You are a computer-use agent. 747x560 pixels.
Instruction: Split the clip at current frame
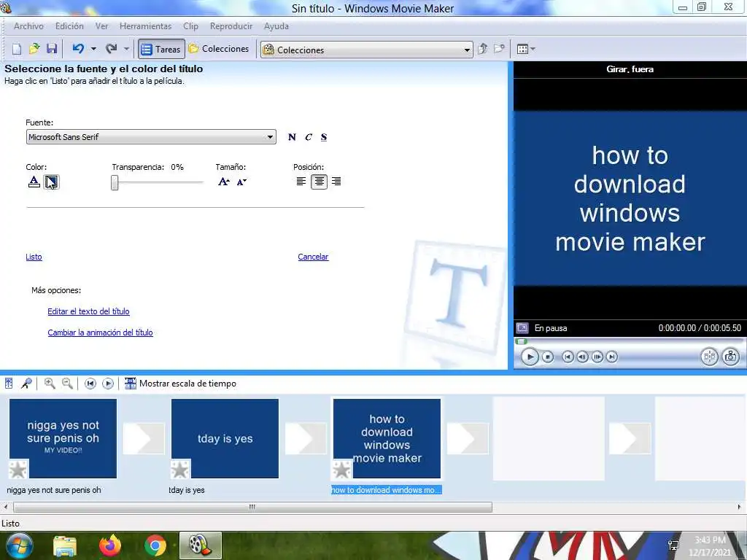point(709,357)
